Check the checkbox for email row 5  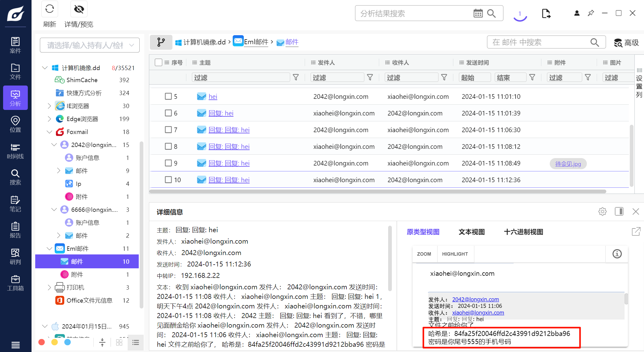tap(168, 96)
